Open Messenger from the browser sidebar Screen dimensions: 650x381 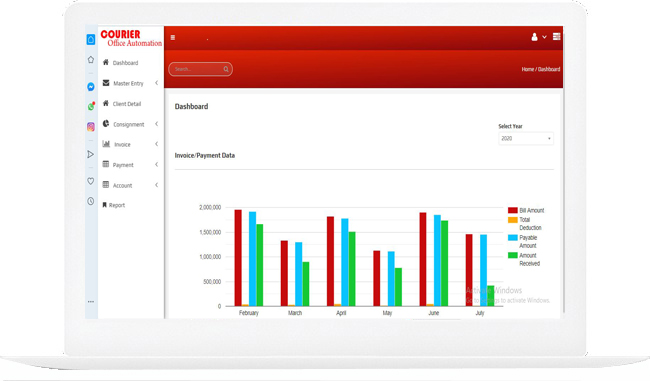(x=91, y=87)
